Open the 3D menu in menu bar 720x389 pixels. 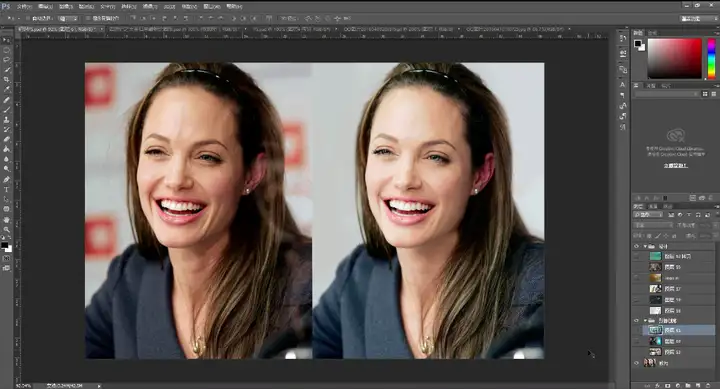(x=169, y=6)
